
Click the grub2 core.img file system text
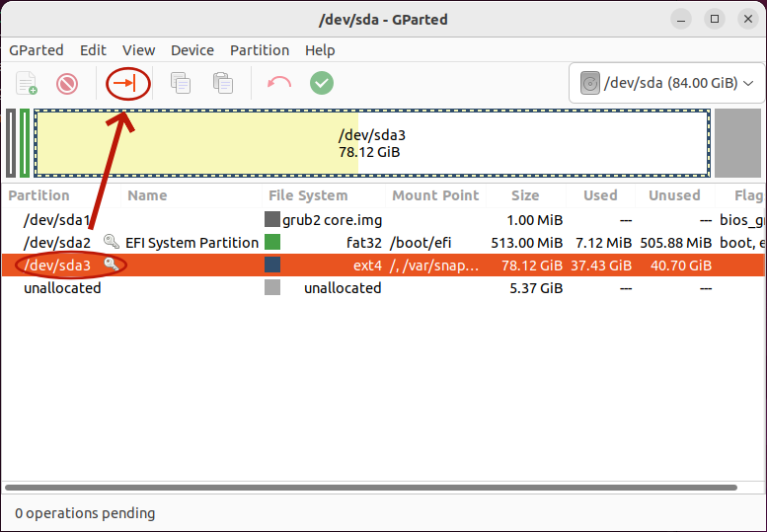pos(332,220)
